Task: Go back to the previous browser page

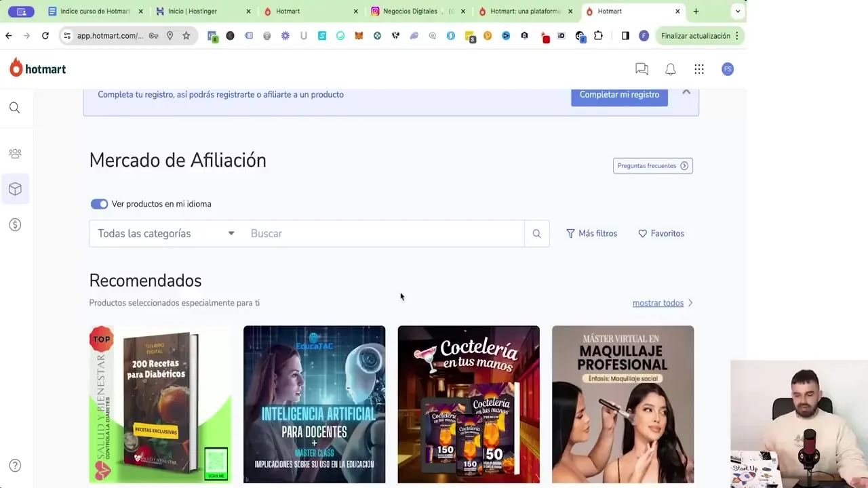Action: (9, 36)
